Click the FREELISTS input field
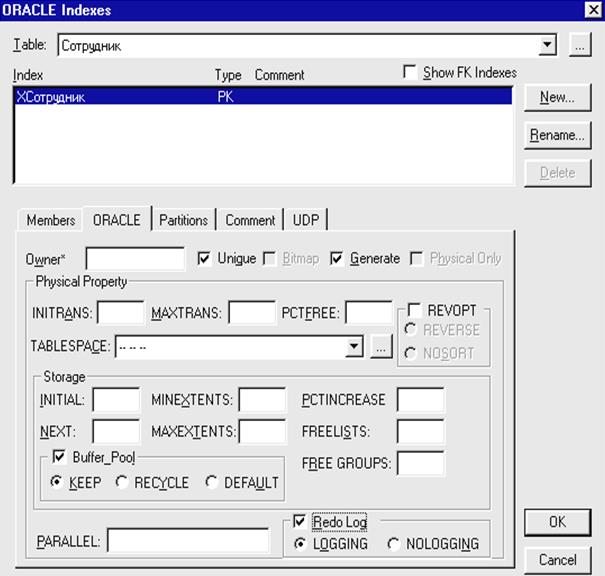Screen dimensions: 605x576 (421, 431)
